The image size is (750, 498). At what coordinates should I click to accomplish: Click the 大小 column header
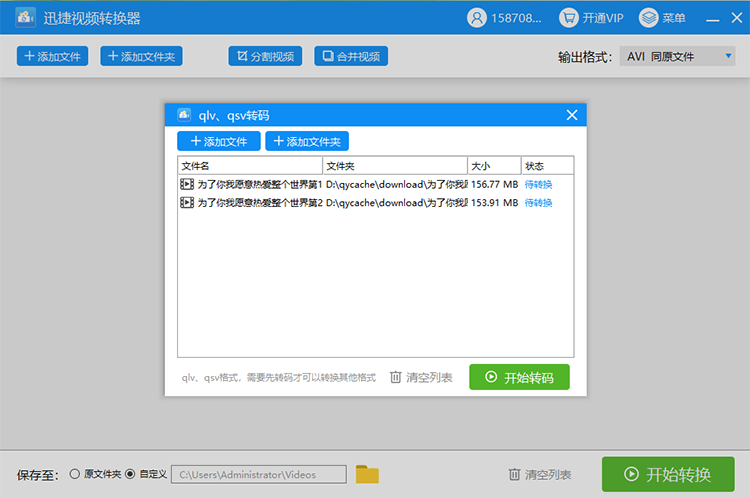coord(495,166)
